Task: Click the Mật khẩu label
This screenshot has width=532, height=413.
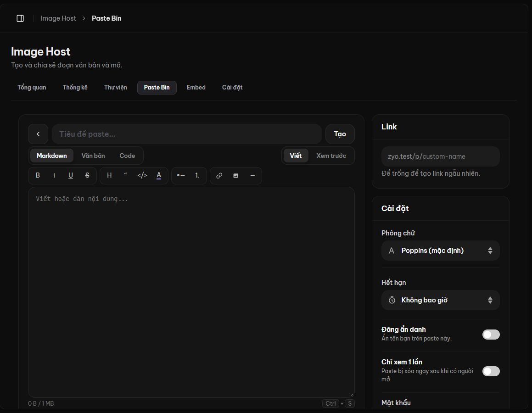Action: click(396, 403)
